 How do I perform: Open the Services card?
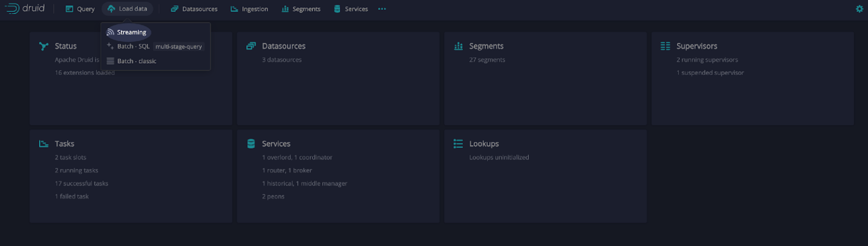point(338,176)
